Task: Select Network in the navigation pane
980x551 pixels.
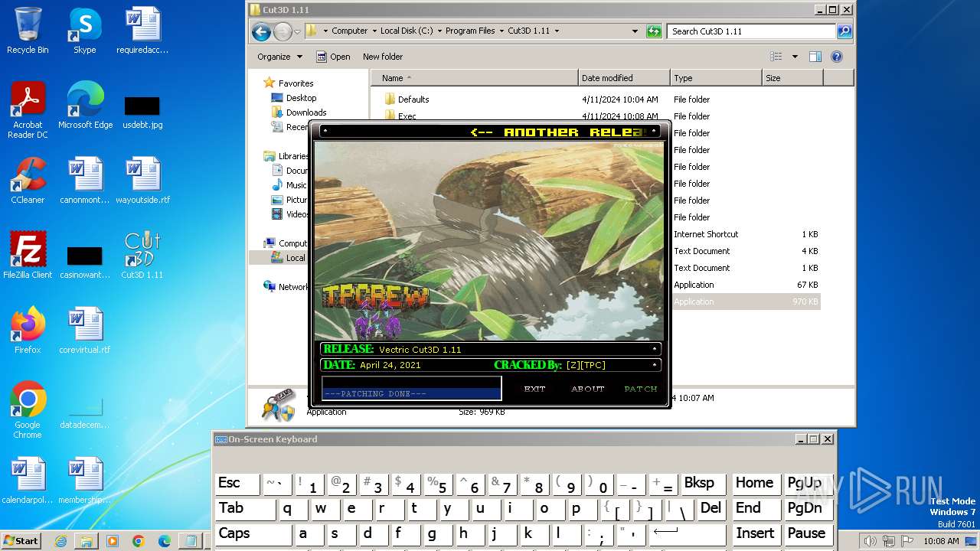Action: [x=286, y=287]
